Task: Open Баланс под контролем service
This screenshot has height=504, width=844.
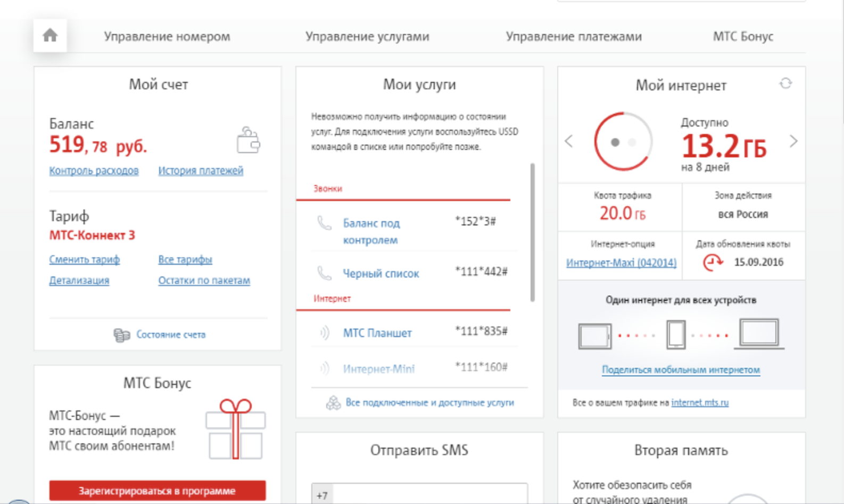Action: (371, 231)
